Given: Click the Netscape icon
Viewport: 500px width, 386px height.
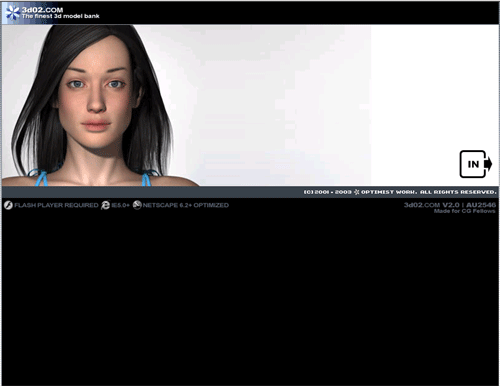Looking at the screenshot, I should pos(137,205).
